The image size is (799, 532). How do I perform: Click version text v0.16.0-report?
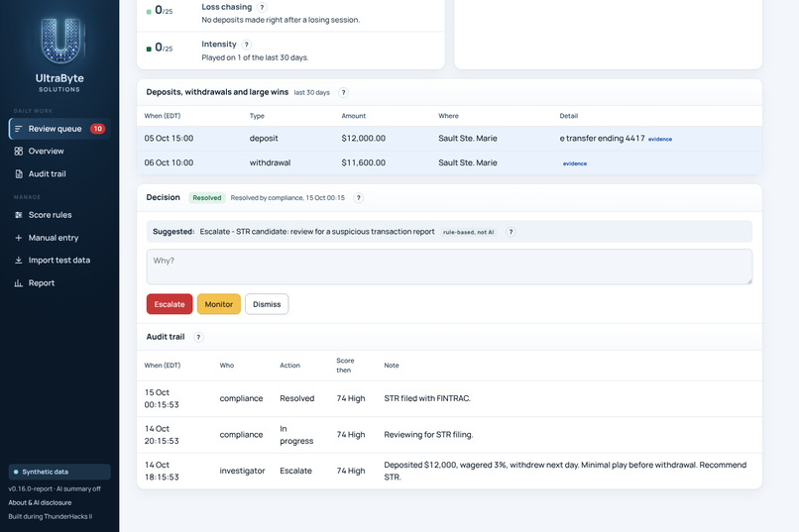tap(55, 488)
